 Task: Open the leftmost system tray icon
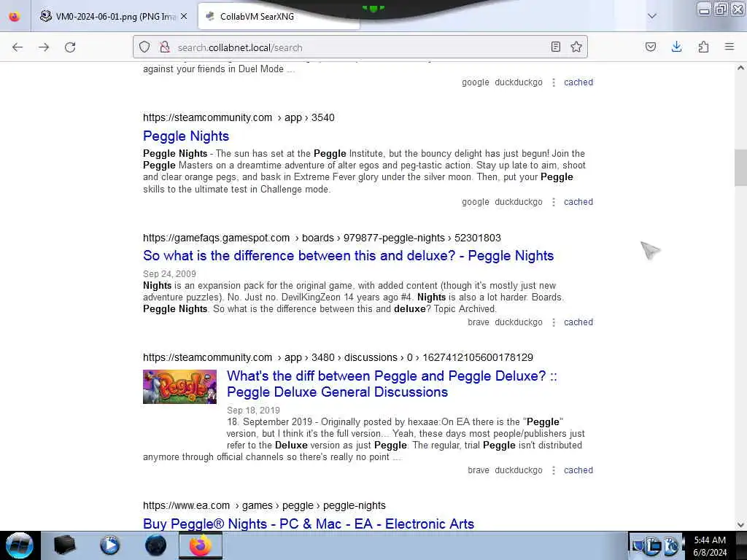coord(638,546)
